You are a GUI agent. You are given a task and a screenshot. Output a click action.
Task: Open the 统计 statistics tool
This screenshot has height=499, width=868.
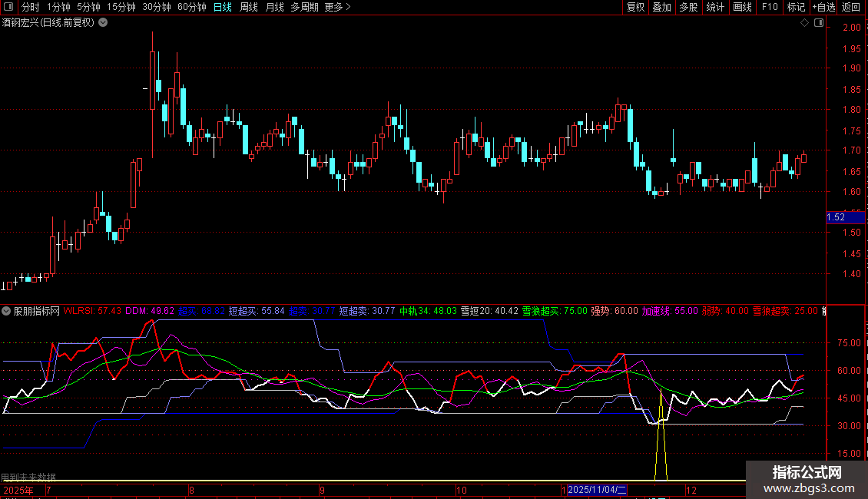[x=715, y=8]
